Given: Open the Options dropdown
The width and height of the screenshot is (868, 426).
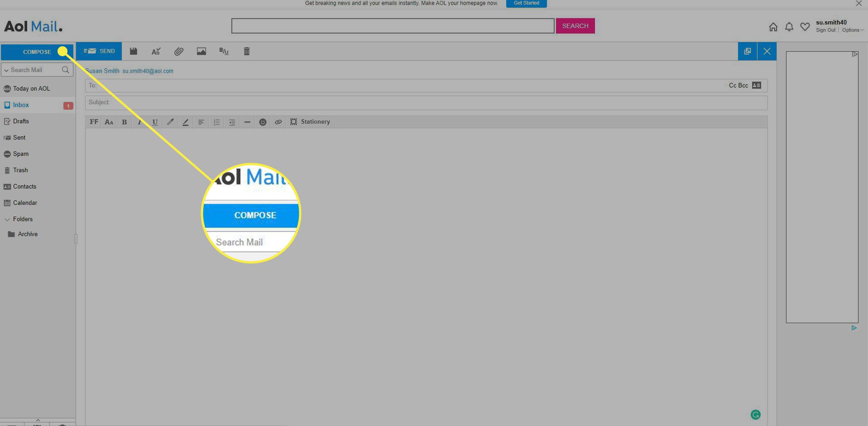Looking at the screenshot, I should tap(853, 30).
